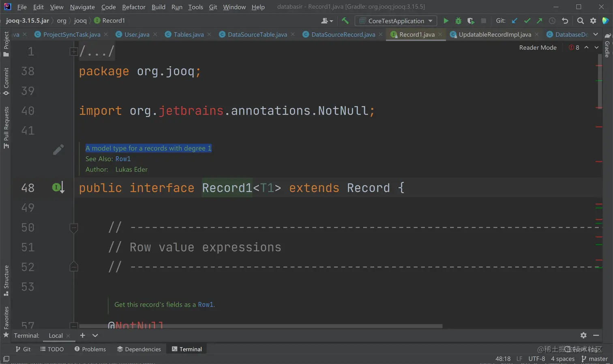Open the Refactor menu
Viewport: 613px width, 364px height.
click(133, 7)
